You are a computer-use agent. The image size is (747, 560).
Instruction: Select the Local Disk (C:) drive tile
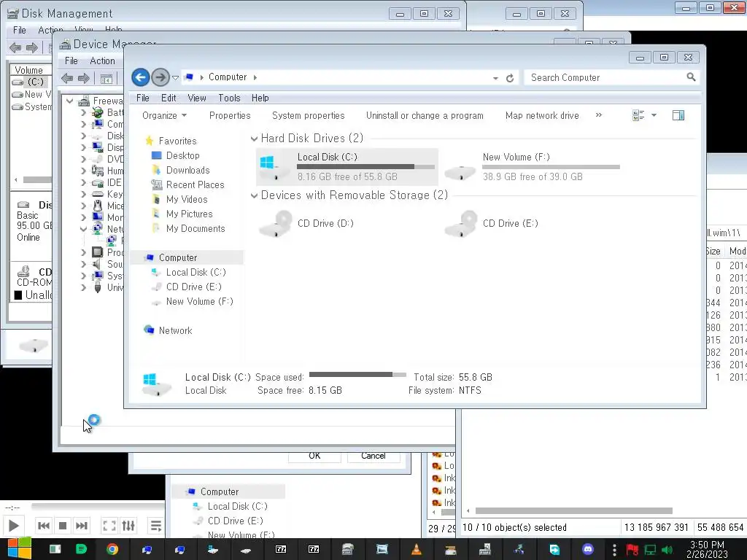347,167
